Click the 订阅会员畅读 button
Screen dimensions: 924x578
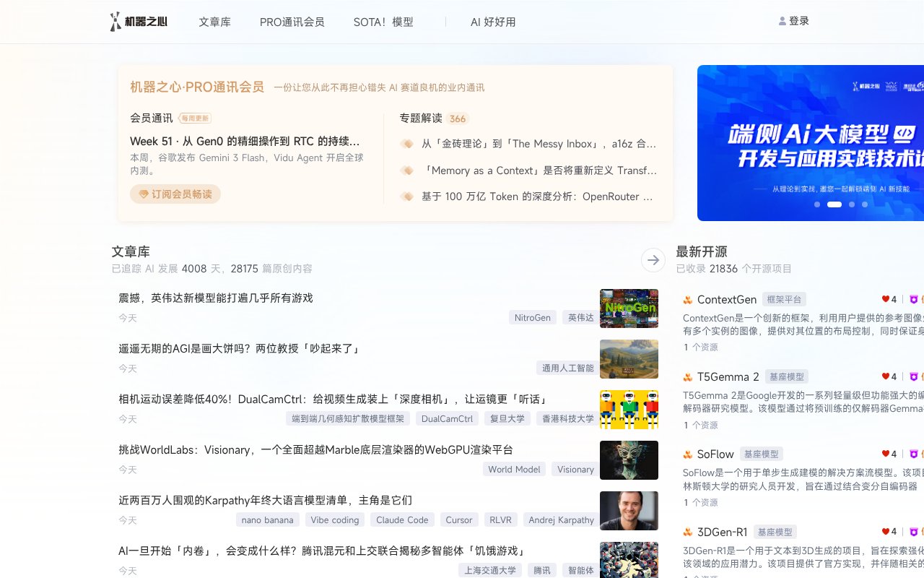pyautogui.click(x=175, y=194)
